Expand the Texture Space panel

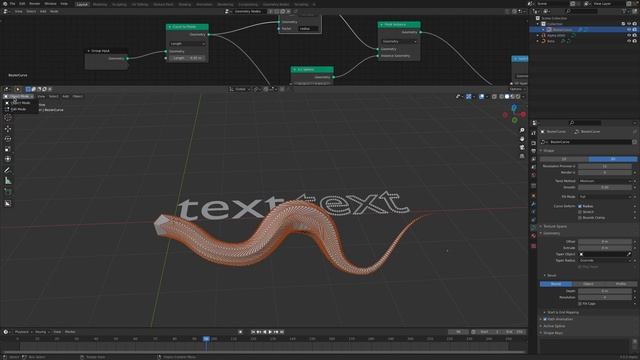[554, 227]
